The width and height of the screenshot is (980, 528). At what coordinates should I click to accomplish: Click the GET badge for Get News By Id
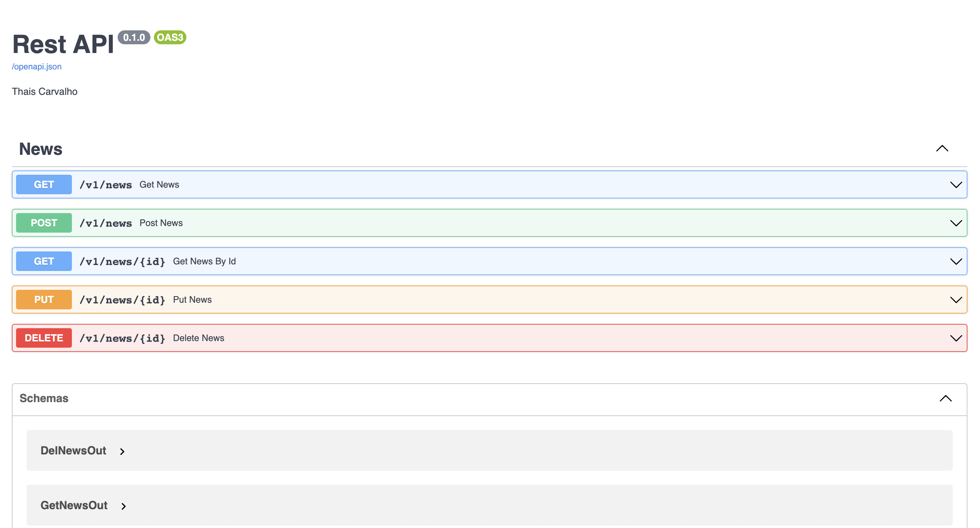[x=44, y=261]
